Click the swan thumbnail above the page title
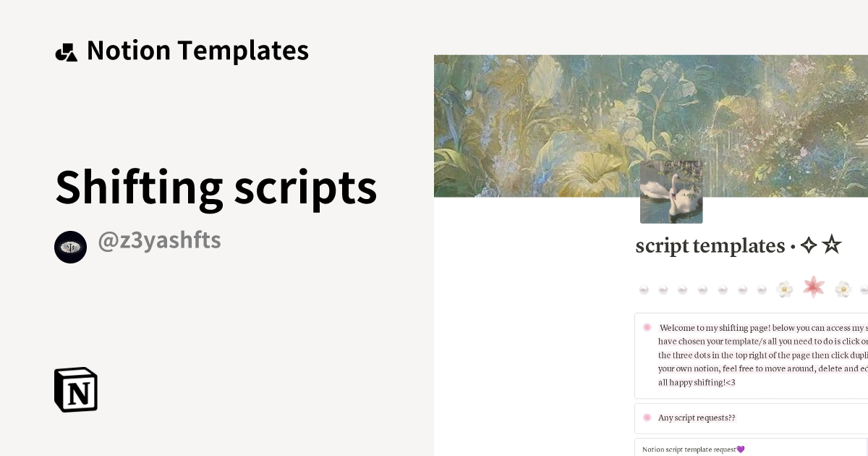Image resolution: width=868 pixels, height=456 pixels. click(671, 191)
